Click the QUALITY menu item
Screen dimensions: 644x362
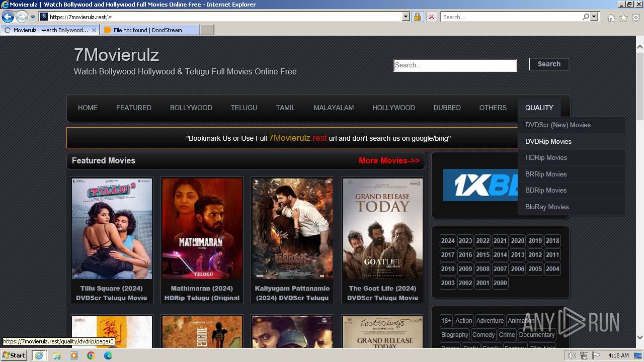[x=539, y=108]
